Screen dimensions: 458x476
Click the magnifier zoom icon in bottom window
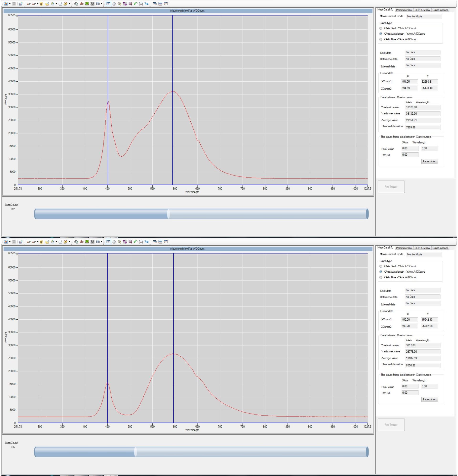click(119, 242)
